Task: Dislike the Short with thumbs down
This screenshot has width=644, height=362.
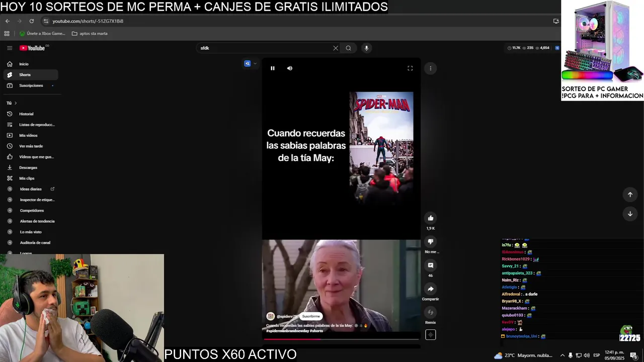Action: [x=431, y=242]
